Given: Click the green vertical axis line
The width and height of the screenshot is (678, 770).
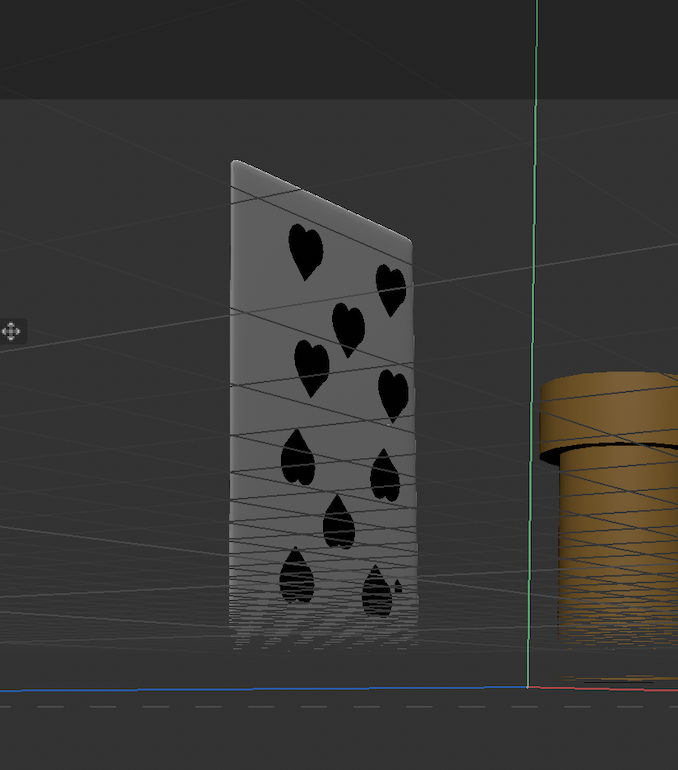Looking at the screenshot, I should coord(535,200).
